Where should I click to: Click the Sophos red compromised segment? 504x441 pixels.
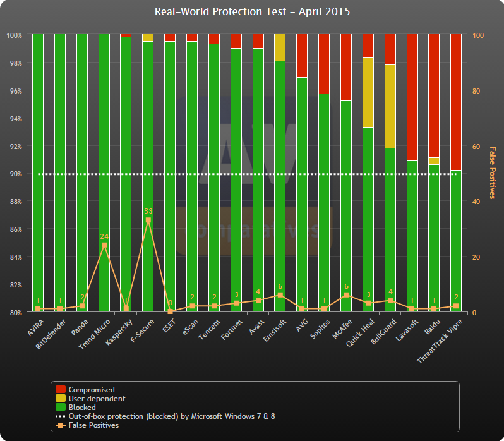324,64
